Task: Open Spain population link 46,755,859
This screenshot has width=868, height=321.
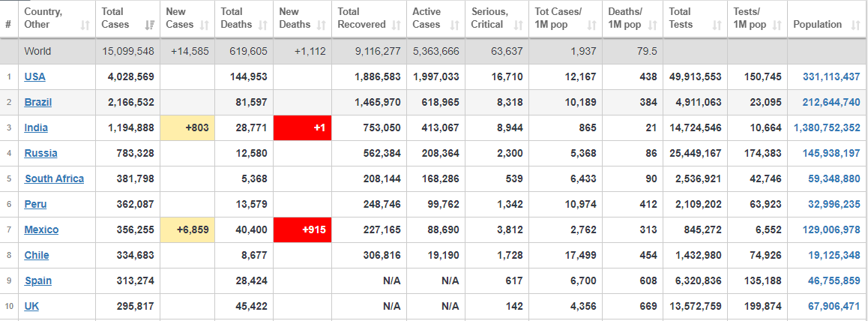Action: (834, 280)
